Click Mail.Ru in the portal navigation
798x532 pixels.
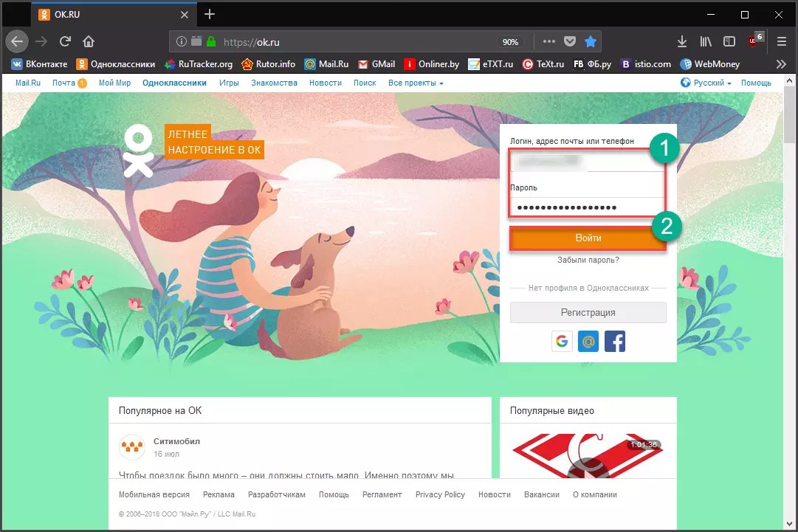point(28,83)
